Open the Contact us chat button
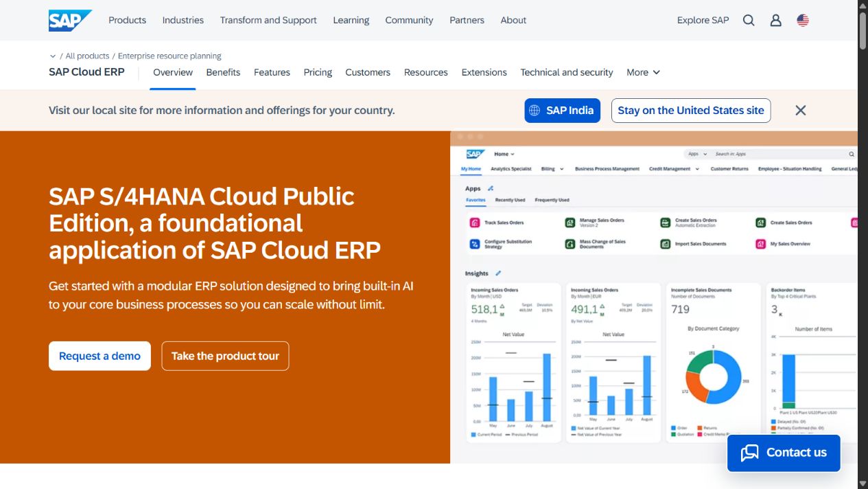The image size is (868, 489). click(784, 453)
